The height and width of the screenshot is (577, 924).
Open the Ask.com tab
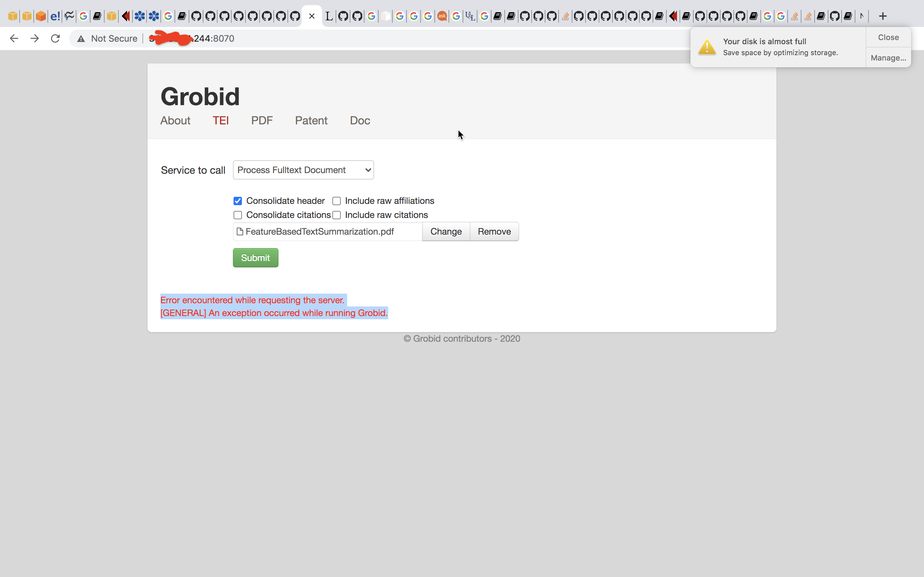(442, 16)
